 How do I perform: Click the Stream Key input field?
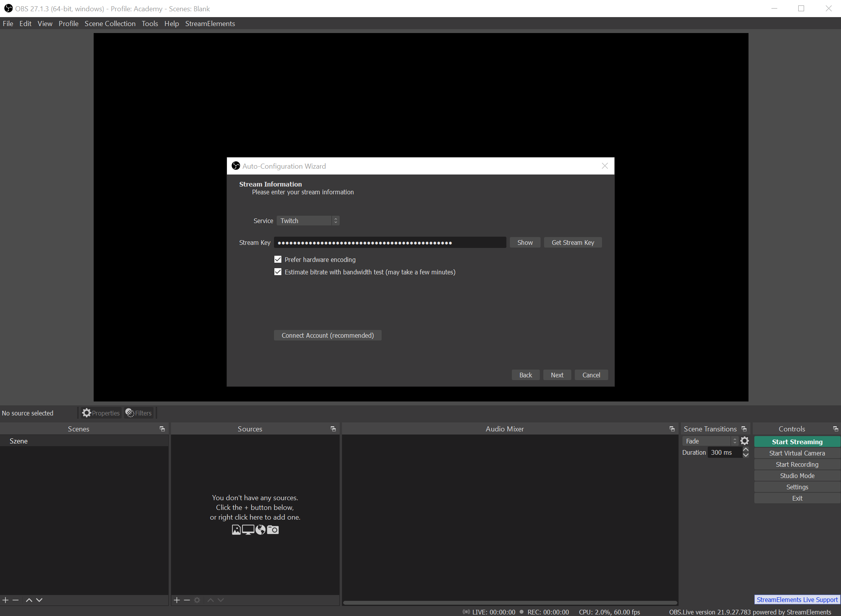pyautogui.click(x=390, y=243)
